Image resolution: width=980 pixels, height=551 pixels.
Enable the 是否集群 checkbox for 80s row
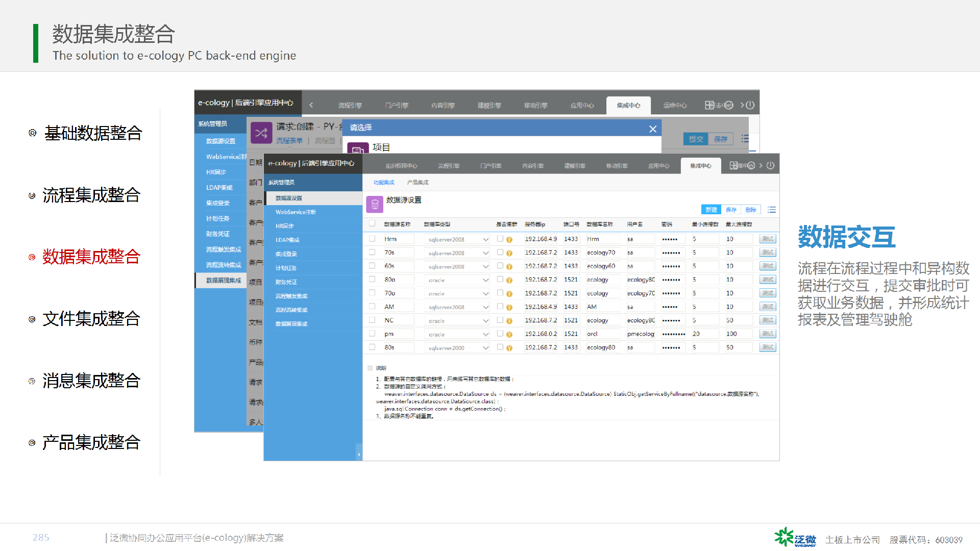click(500, 347)
